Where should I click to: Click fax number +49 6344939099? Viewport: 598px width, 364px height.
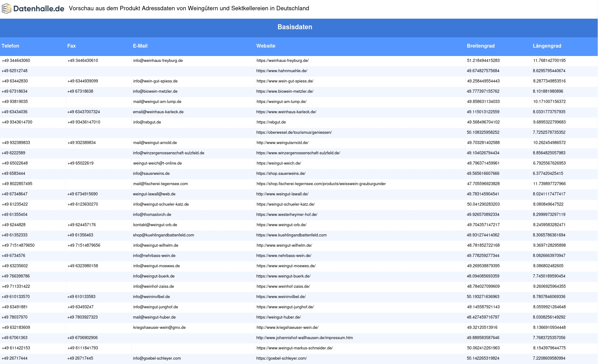click(x=83, y=81)
